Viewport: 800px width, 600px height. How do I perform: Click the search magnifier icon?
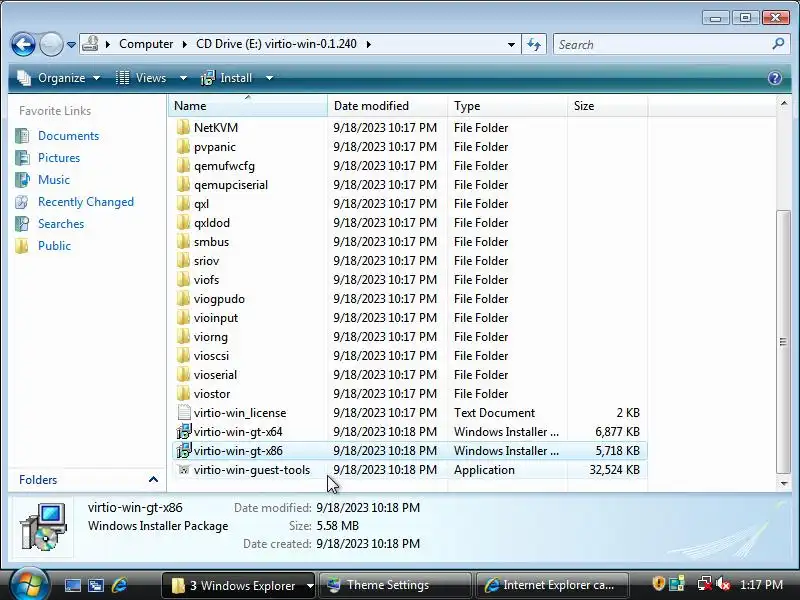point(778,44)
